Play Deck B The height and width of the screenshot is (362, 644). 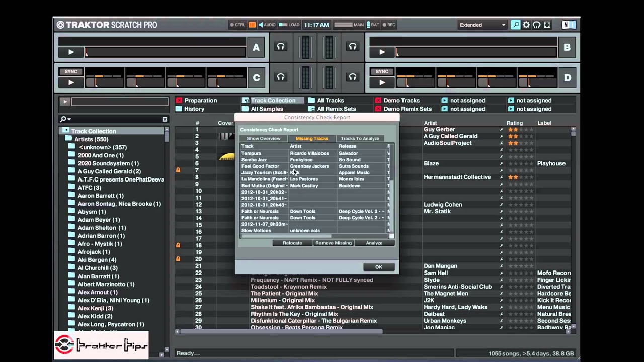pos(382,52)
